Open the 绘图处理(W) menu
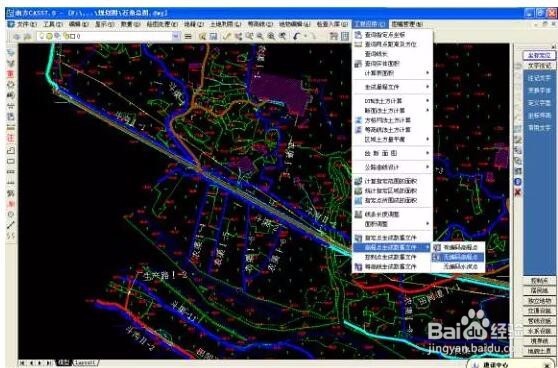 point(162,24)
